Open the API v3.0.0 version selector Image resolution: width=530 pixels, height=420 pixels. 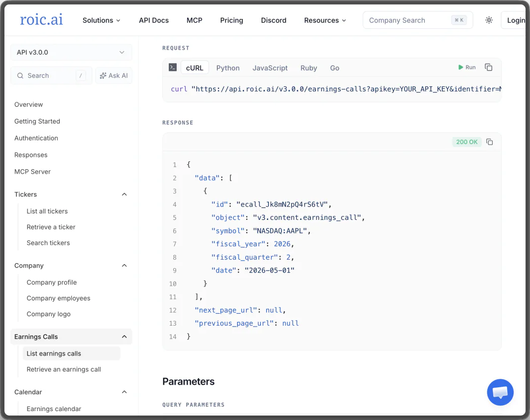pyautogui.click(x=71, y=53)
